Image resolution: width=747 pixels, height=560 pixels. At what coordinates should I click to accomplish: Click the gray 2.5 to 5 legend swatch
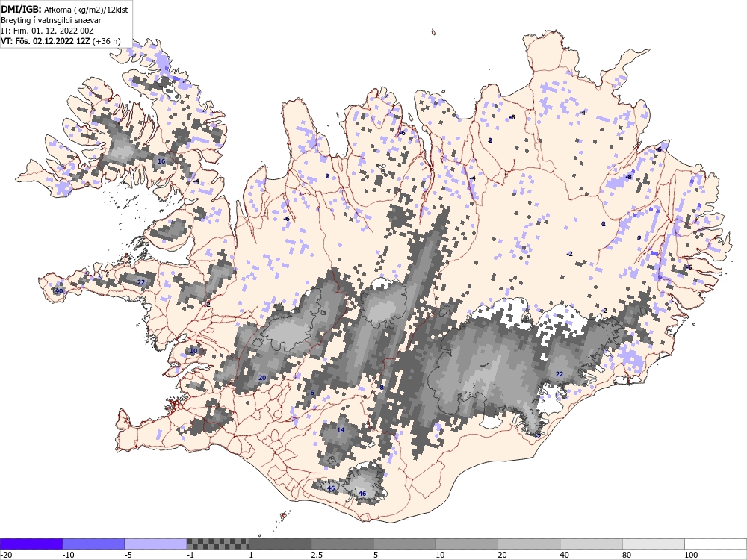coord(342,544)
